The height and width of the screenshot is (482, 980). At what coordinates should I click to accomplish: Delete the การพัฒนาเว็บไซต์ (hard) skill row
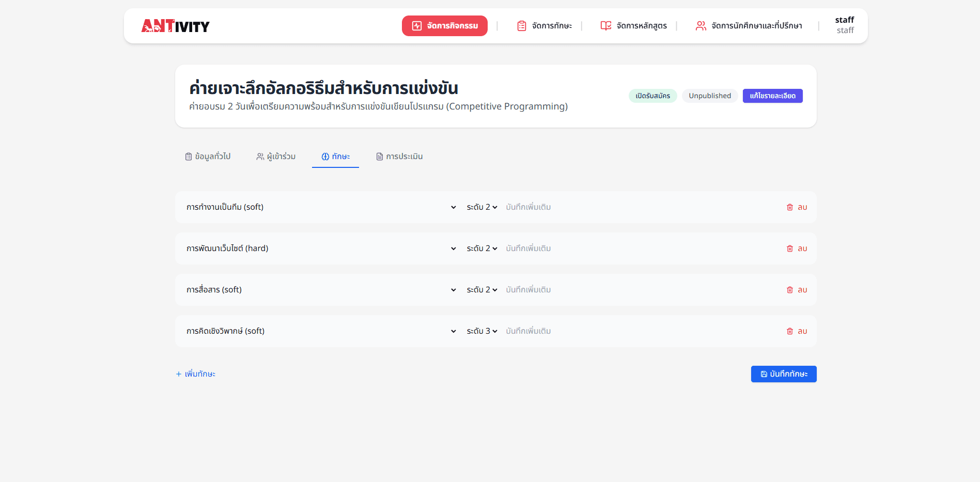tap(797, 248)
